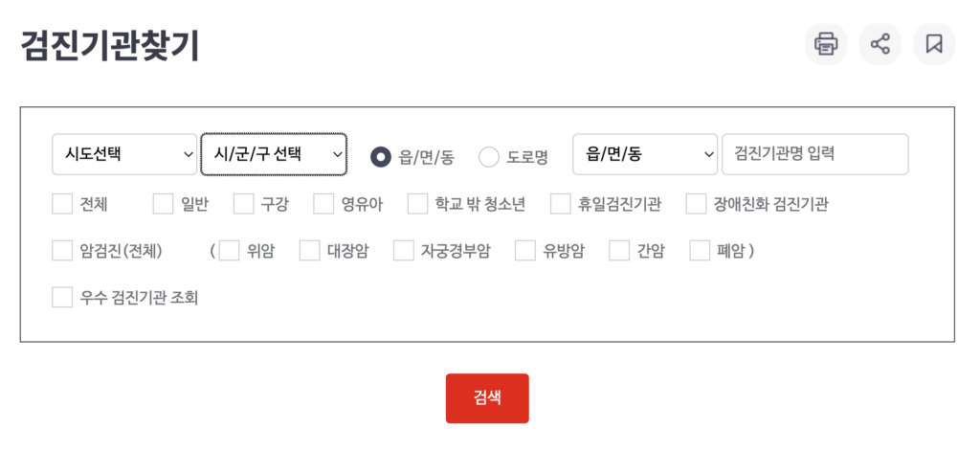The height and width of the screenshot is (452, 980).
Task: Click the share icon
Action: 880,44
